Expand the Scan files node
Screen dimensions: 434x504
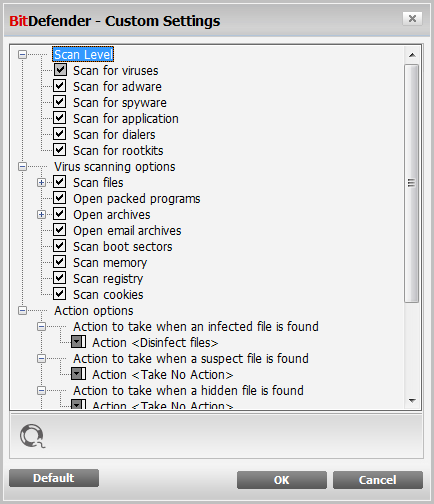[x=41, y=182]
